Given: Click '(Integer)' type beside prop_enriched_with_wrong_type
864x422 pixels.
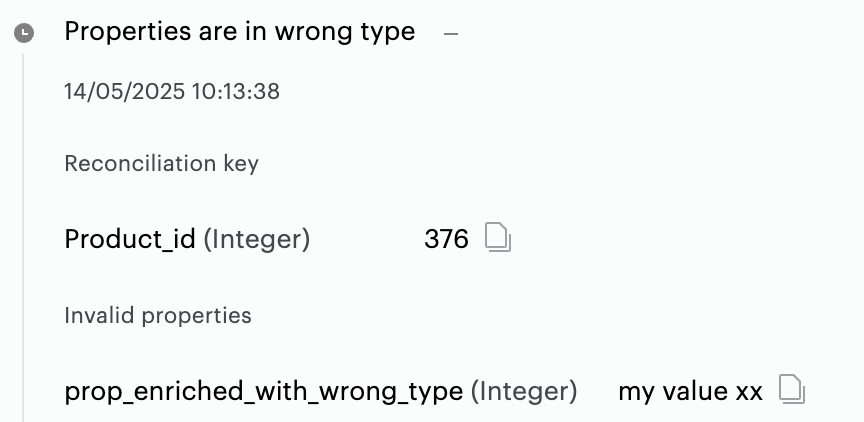Looking at the screenshot, I should pyautogui.click(x=524, y=392).
